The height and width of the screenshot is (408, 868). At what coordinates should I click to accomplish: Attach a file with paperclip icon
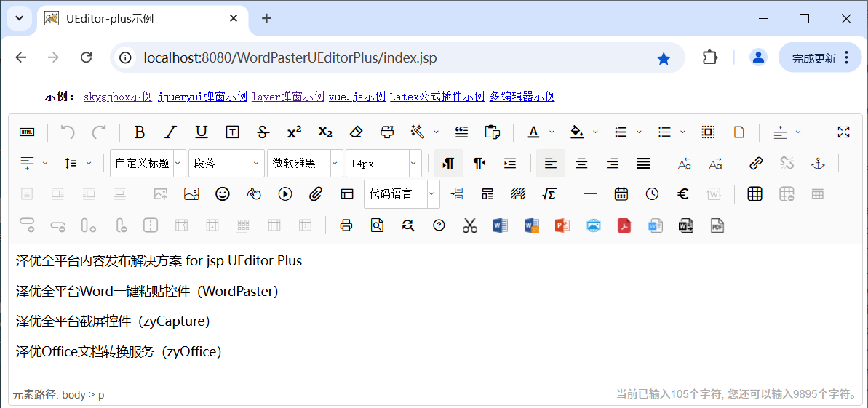[x=316, y=193]
